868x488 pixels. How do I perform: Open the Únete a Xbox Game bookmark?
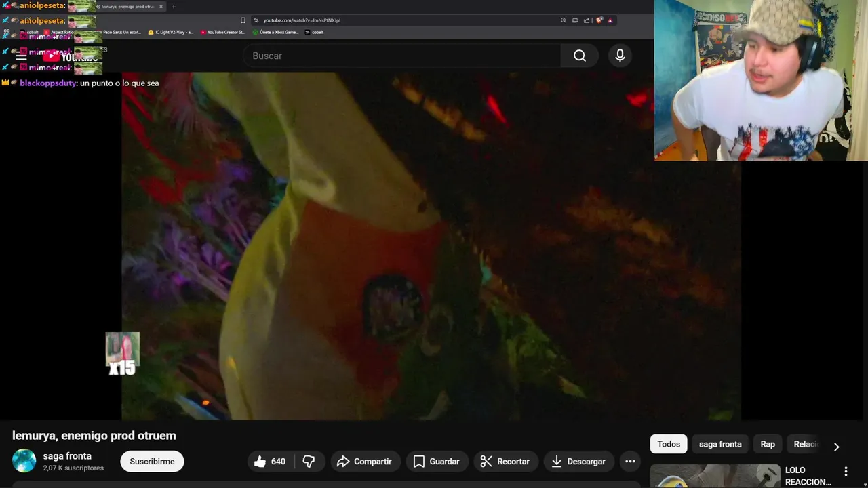click(276, 32)
